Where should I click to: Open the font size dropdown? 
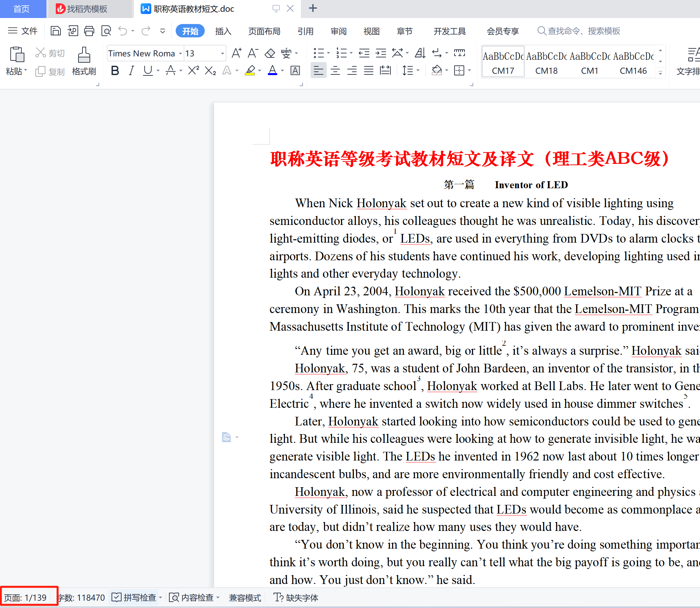coord(222,53)
